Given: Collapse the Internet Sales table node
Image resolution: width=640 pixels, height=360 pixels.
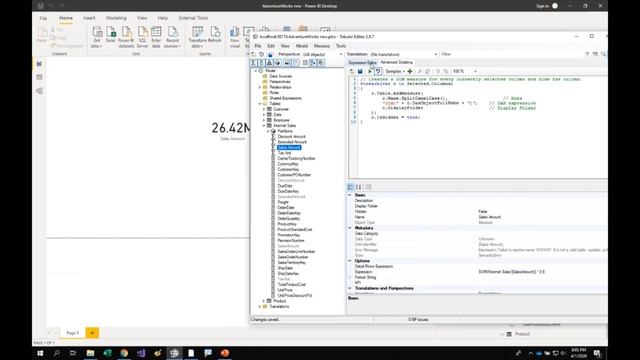Looking at the screenshot, I should [264, 126].
